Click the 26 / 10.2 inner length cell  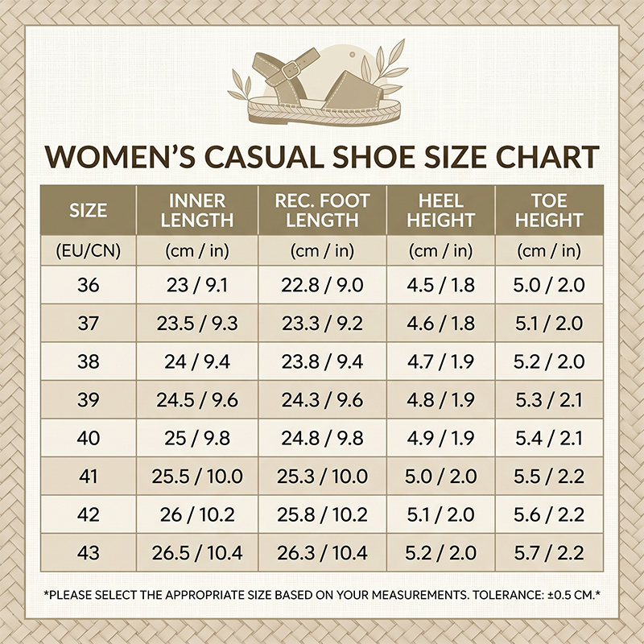197,514
